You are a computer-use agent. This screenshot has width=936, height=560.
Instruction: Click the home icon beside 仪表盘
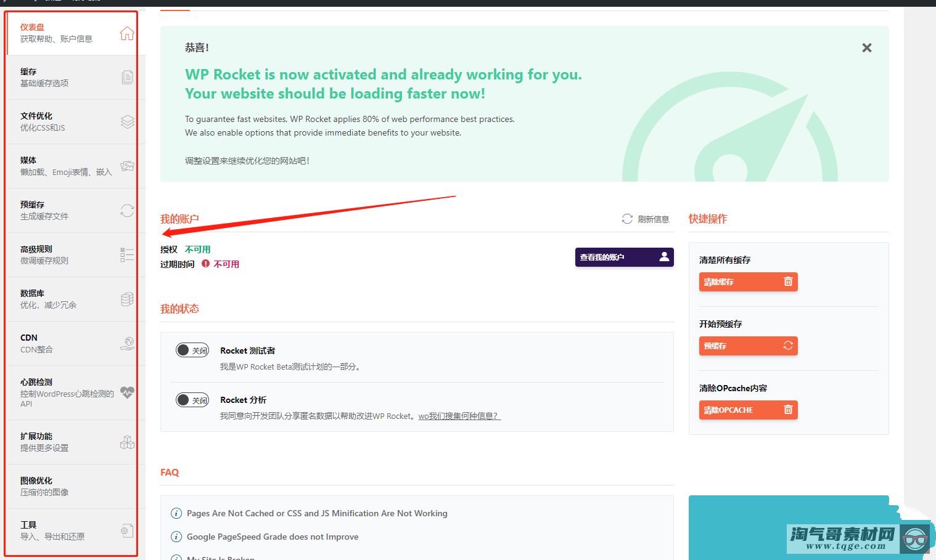127,33
